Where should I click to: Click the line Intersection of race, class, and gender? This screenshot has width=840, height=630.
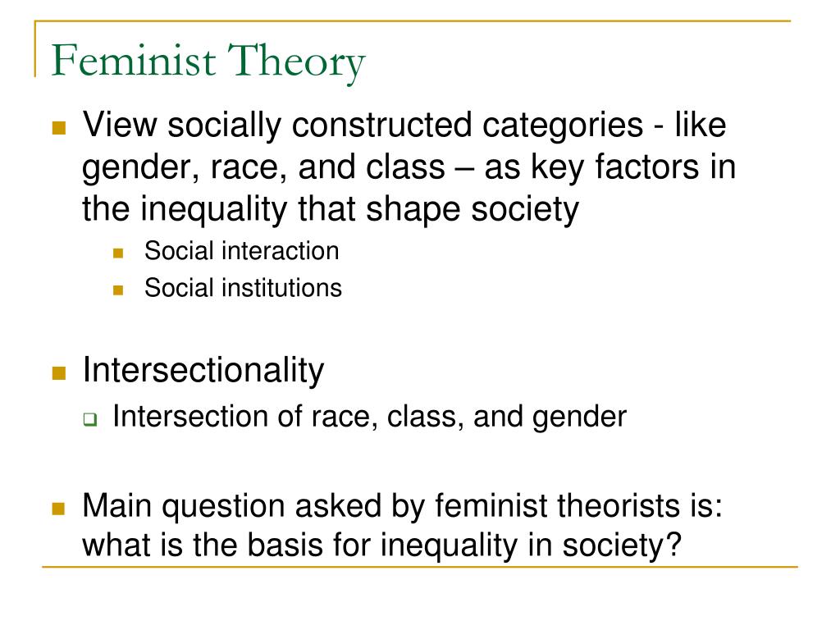(369, 417)
